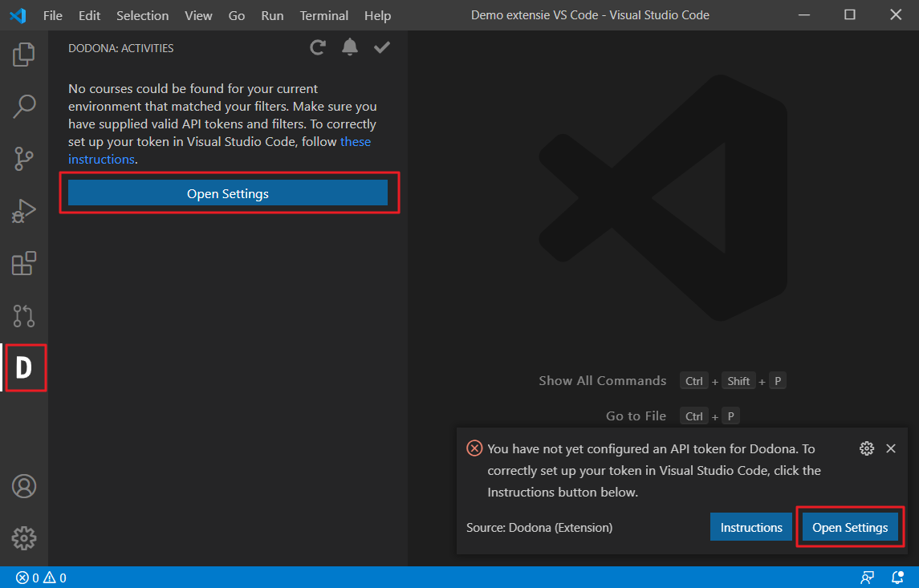
Task: Open the Manage gear in activity bar
Action: pos(23,537)
